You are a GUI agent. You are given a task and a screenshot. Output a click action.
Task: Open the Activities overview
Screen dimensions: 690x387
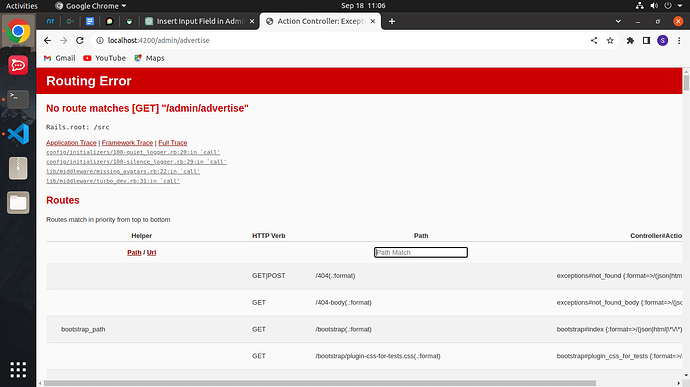pyautogui.click(x=22, y=6)
